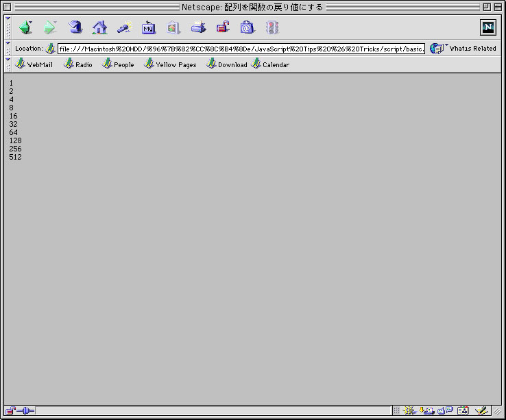Screen dimensions: 506x420
Task: Open the Search toolbar button
Action: [125, 27]
